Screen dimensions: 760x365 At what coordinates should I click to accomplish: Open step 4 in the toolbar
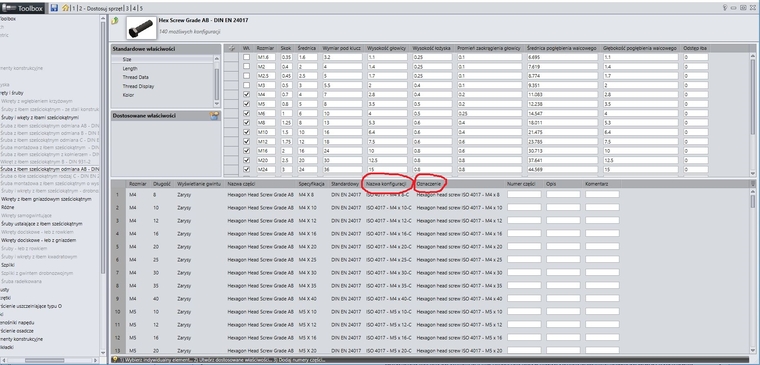[x=134, y=8]
